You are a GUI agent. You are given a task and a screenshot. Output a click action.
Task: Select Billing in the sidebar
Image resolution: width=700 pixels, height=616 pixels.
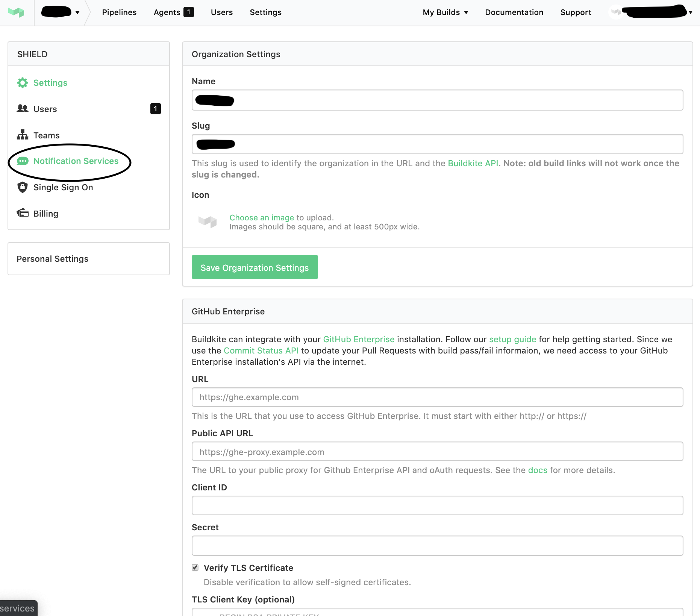coord(46,214)
